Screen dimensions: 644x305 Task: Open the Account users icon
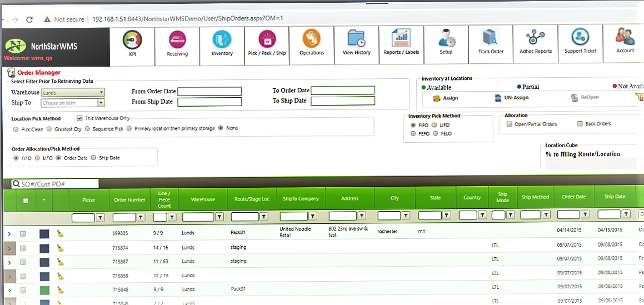(625, 37)
